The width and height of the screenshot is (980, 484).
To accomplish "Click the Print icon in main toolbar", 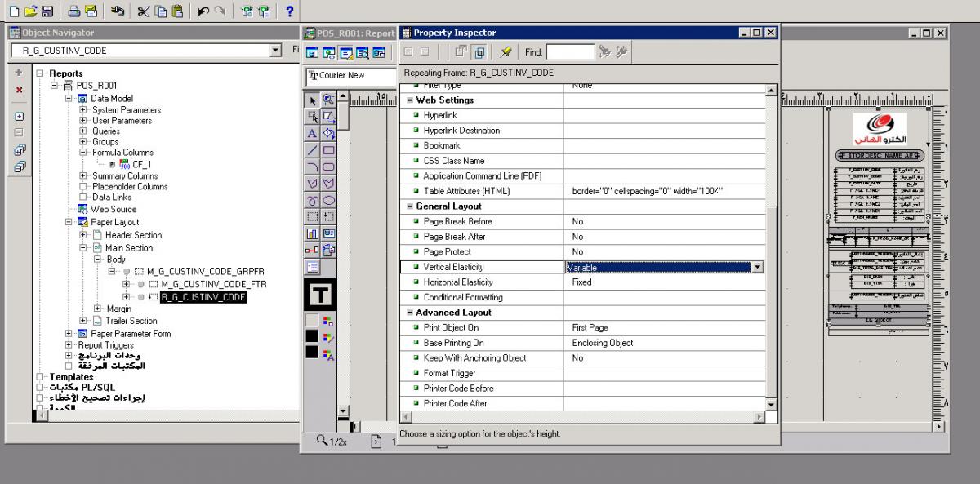I will 73,11.
